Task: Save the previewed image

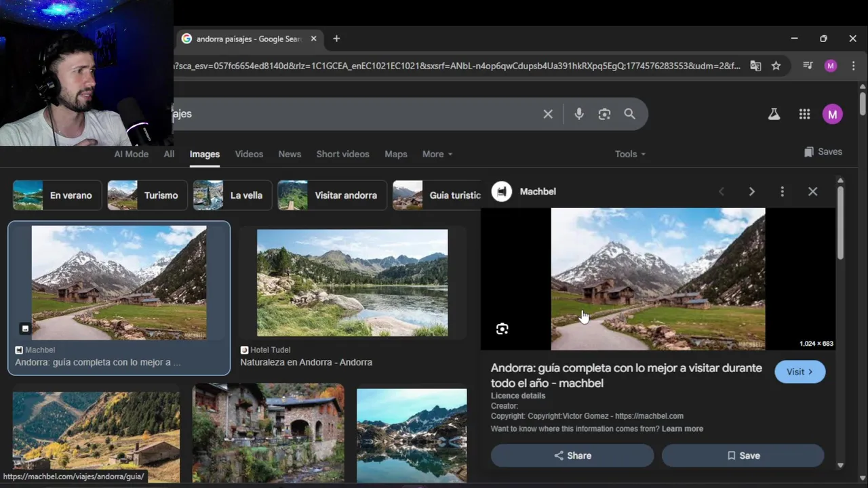Action: point(743,455)
